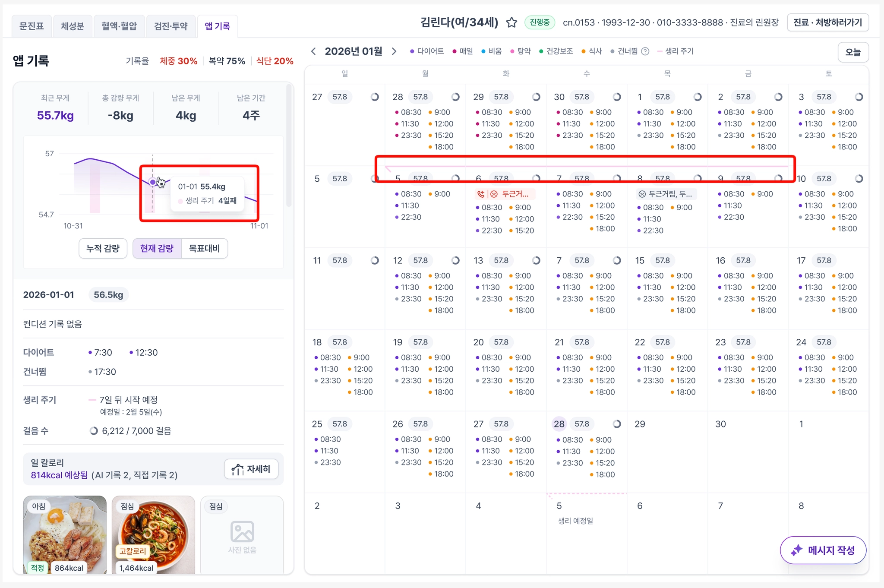Click 적정 tag on breakfast photo
This screenshot has height=588, width=884.
point(38,568)
